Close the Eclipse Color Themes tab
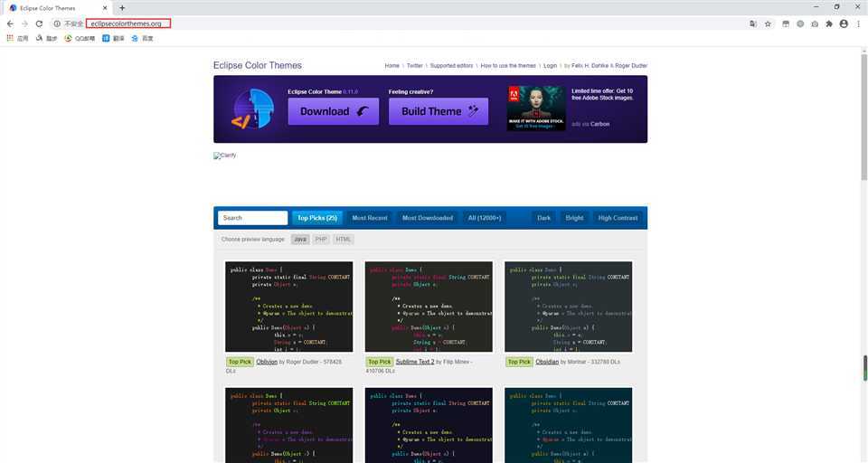This screenshot has width=868, height=463. [x=105, y=8]
